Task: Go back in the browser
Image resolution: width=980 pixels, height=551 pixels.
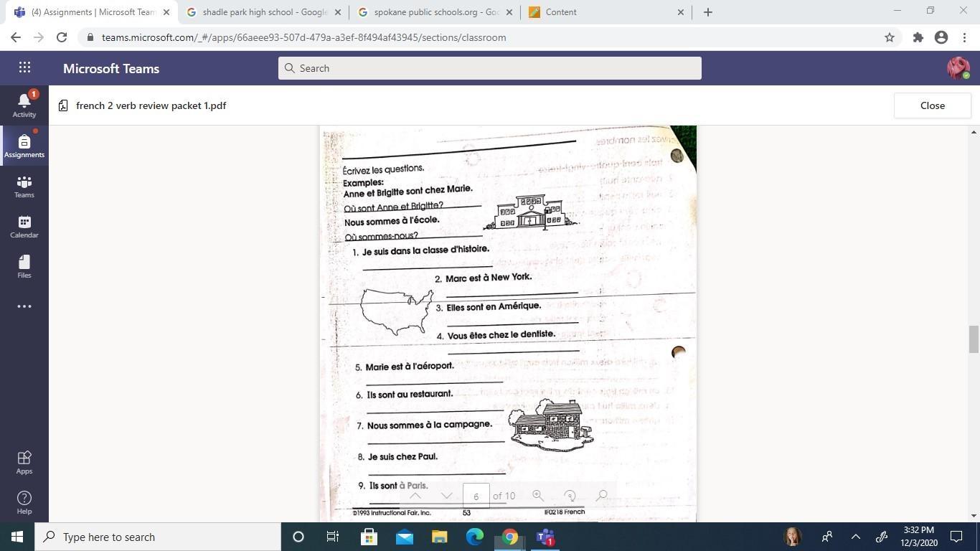Action: pyautogui.click(x=16, y=37)
